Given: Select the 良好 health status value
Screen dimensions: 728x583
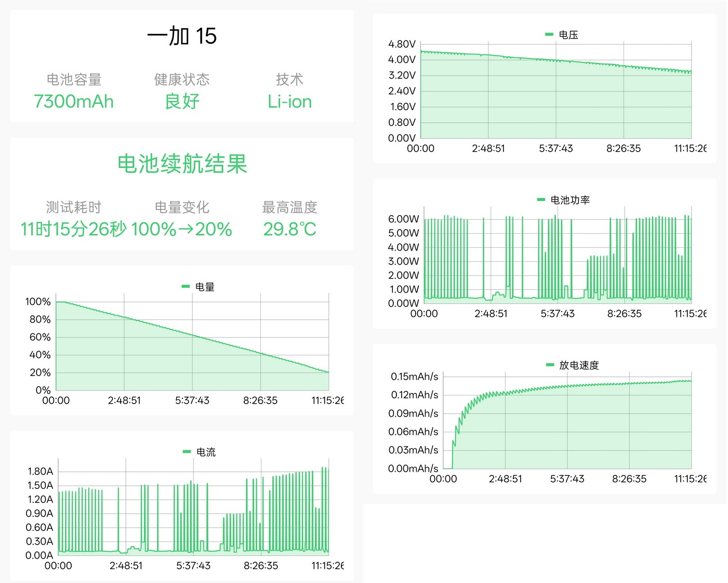Looking at the screenshot, I should coord(182,101).
